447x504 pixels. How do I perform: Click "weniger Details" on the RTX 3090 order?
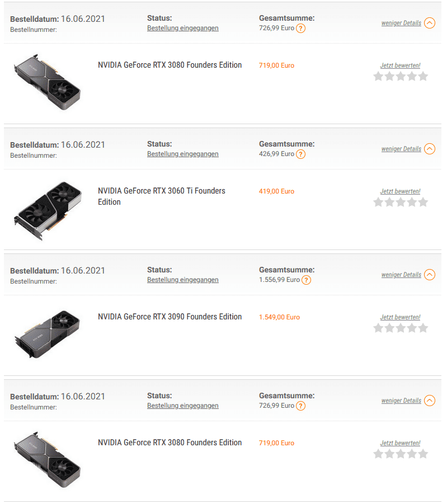click(x=401, y=275)
